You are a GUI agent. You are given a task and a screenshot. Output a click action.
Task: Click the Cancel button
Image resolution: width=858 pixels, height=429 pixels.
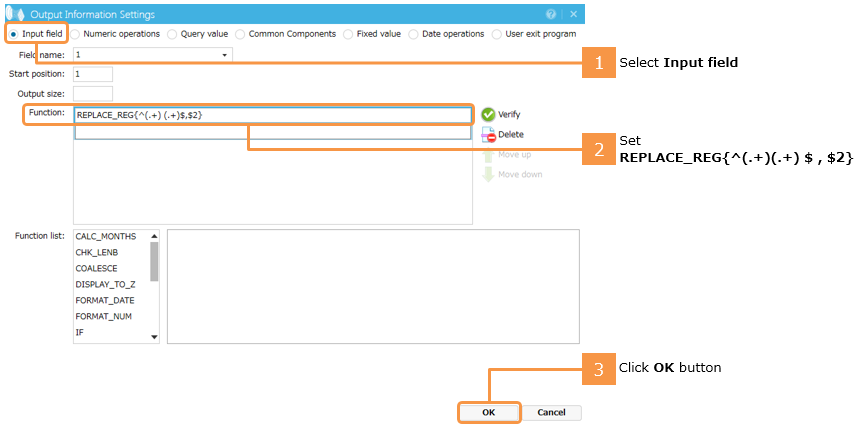click(551, 412)
